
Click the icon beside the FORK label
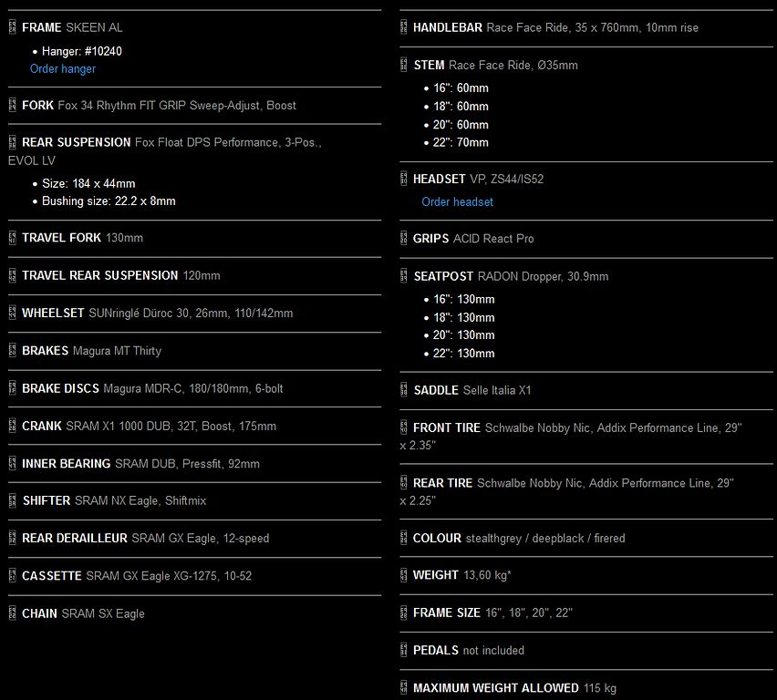pyautogui.click(x=13, y=105)
